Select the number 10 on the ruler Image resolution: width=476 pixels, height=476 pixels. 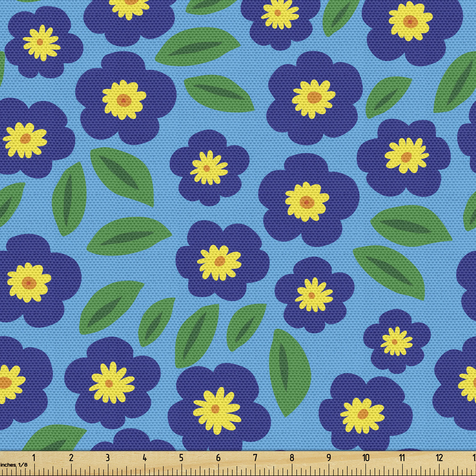[366, 458]
